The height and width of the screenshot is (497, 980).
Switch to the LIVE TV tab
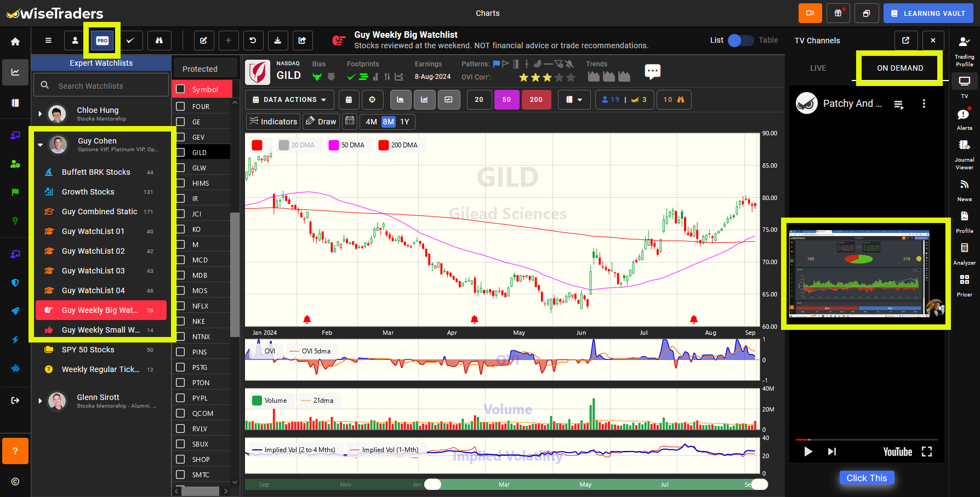click(818, 68)
